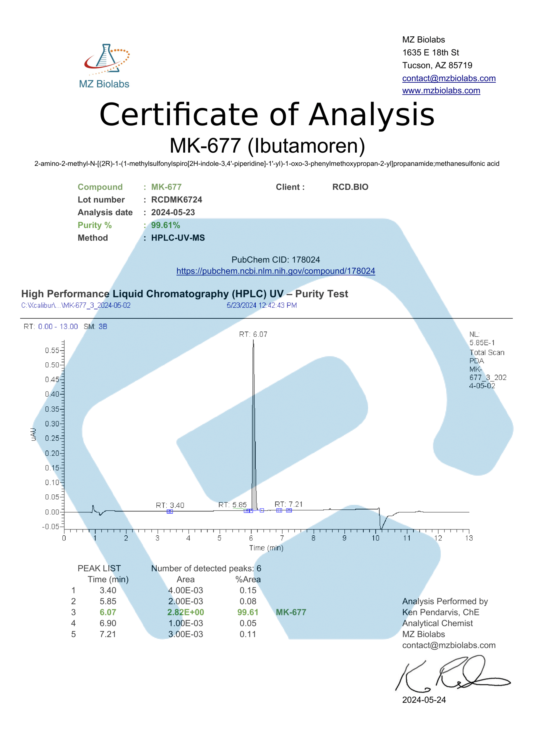535x756 pixels.
Task: Click the 'Time (min)' axis label
Action: pos(266,548)
